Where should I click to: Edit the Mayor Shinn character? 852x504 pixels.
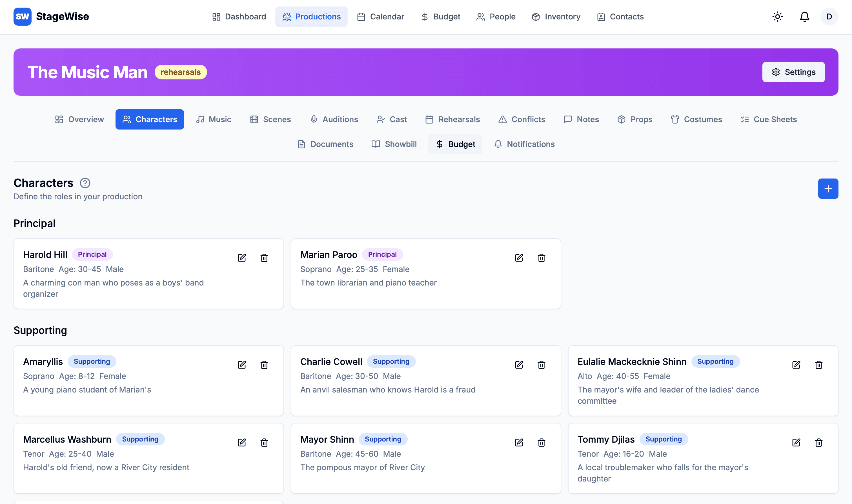coord(519,443)
